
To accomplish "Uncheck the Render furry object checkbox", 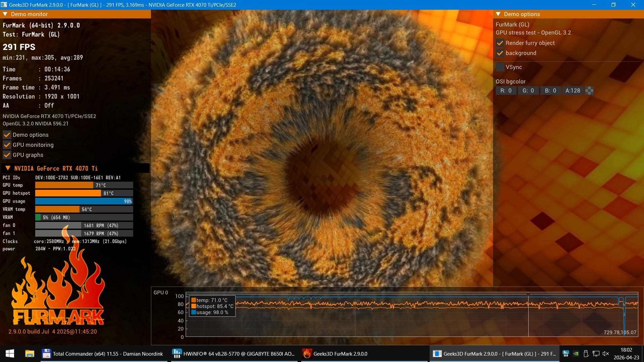I will [x=500, y=43].
